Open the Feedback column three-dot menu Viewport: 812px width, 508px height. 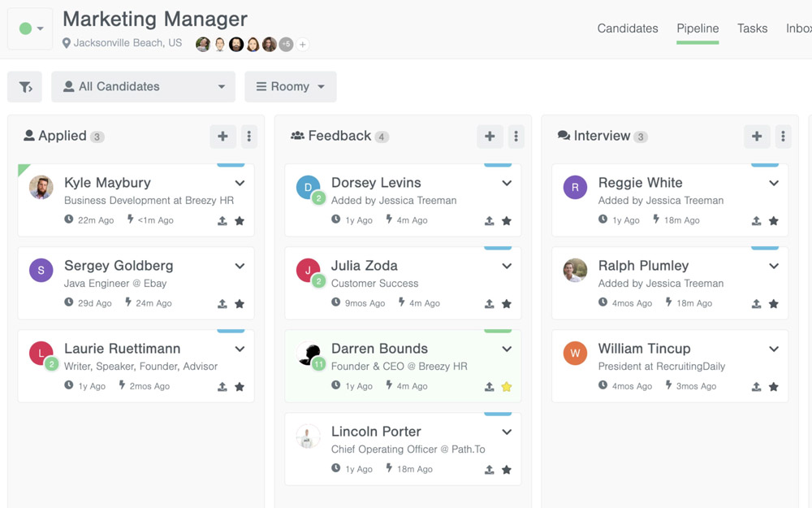tap(516, 137)
